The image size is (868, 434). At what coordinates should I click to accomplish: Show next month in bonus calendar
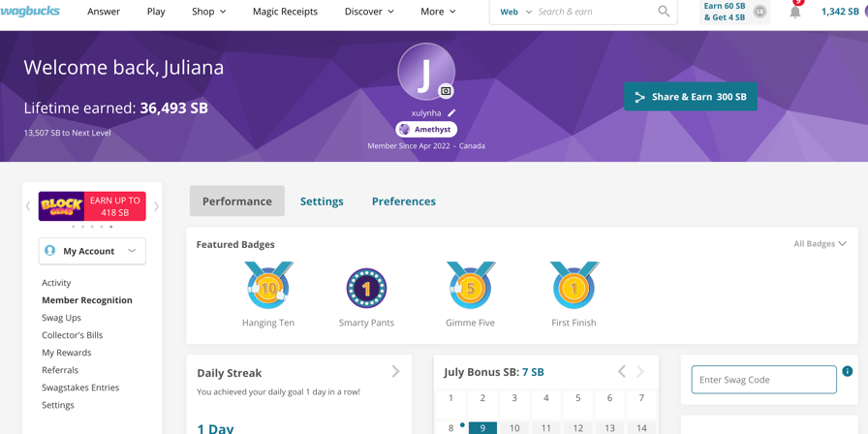(640, 371)
